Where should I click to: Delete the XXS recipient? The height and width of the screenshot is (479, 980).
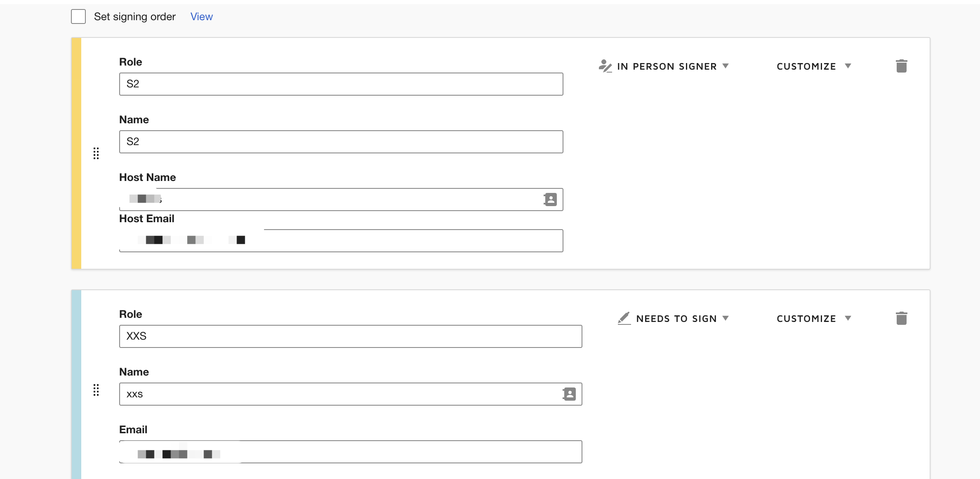(x=902, y=318)
